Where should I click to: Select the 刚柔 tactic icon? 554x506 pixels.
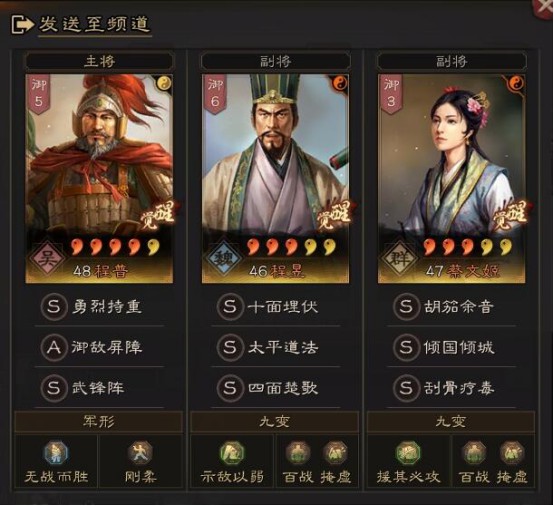click(140, 452)
